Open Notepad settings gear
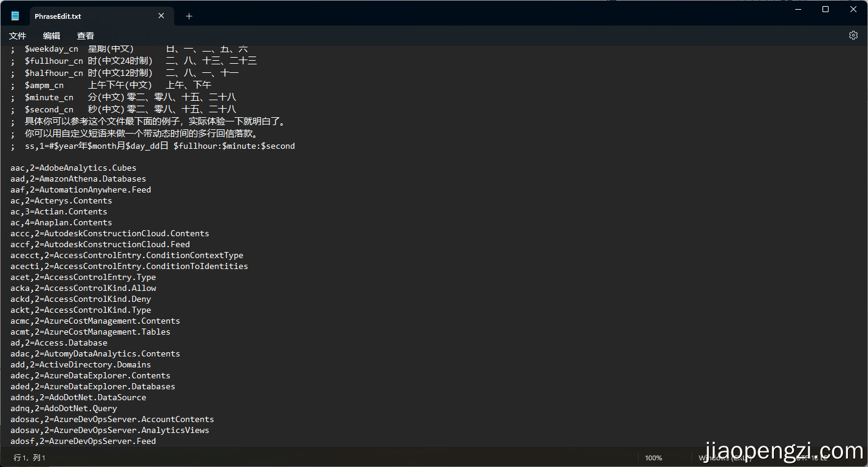The image size is (868, 467). 853,35
